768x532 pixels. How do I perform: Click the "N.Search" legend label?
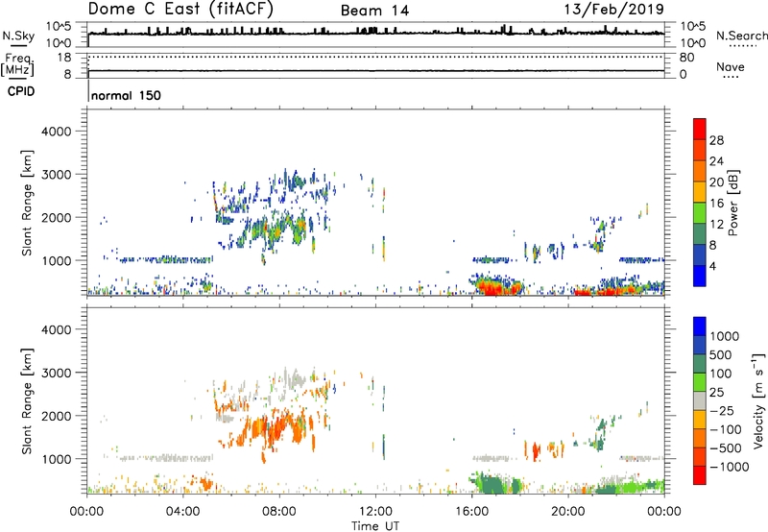point(741,36)
